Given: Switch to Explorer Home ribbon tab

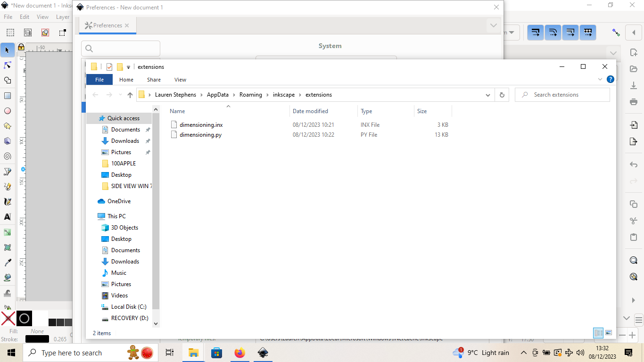Looking at the screenshot, I should coord(126,80).
